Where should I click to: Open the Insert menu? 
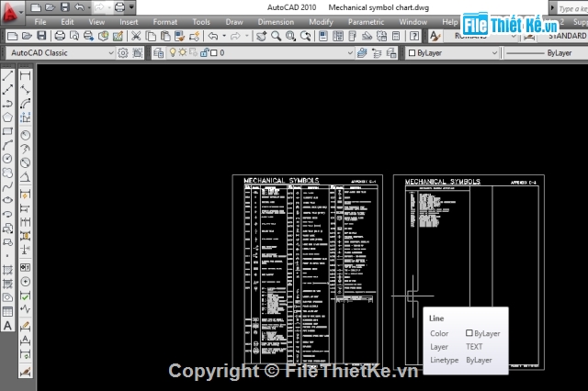click(129, 22)
